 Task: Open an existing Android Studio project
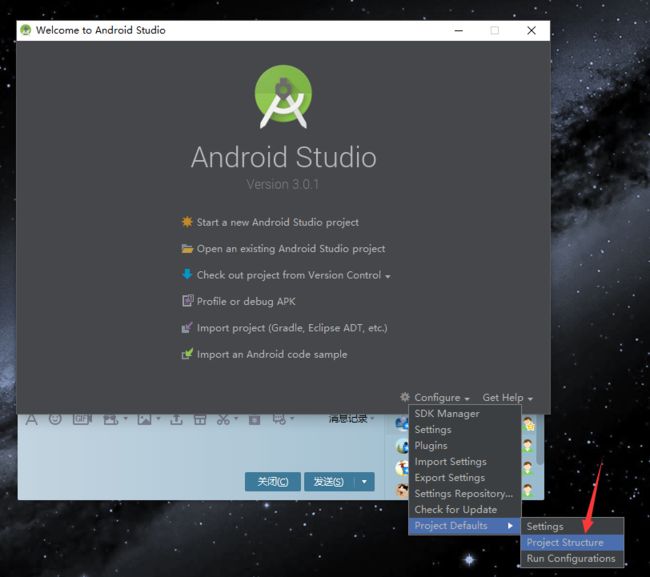pos(291,249)
